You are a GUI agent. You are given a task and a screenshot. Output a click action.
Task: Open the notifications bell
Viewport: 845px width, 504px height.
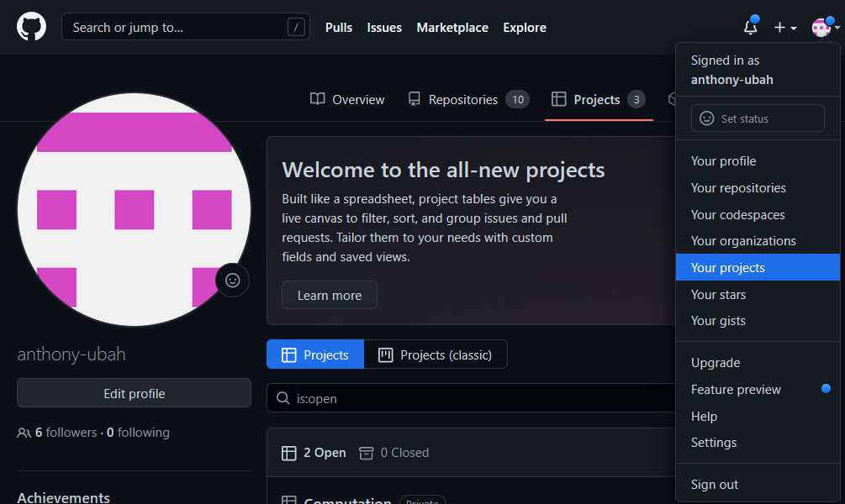(750, 28)
